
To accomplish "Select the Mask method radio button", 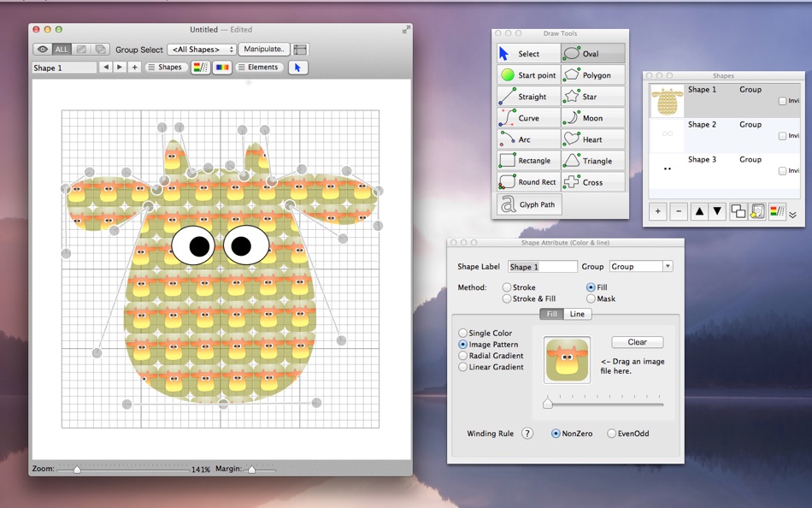I will tap(601, 298).
